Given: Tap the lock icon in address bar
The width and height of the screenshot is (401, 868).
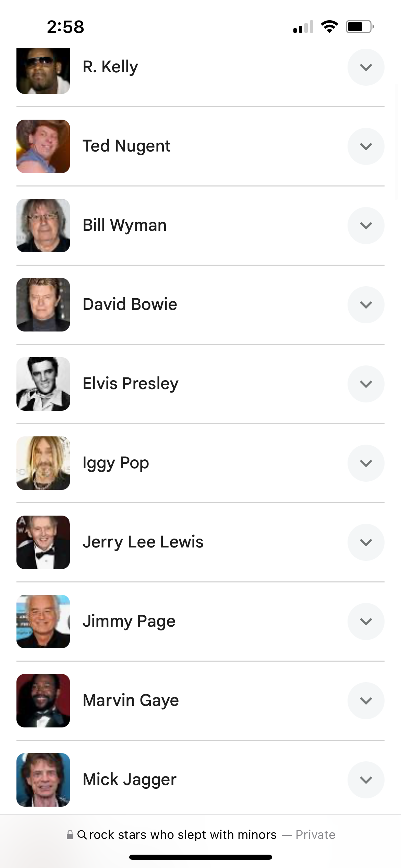Looking at the screenshot, I should tap(70, 835).
